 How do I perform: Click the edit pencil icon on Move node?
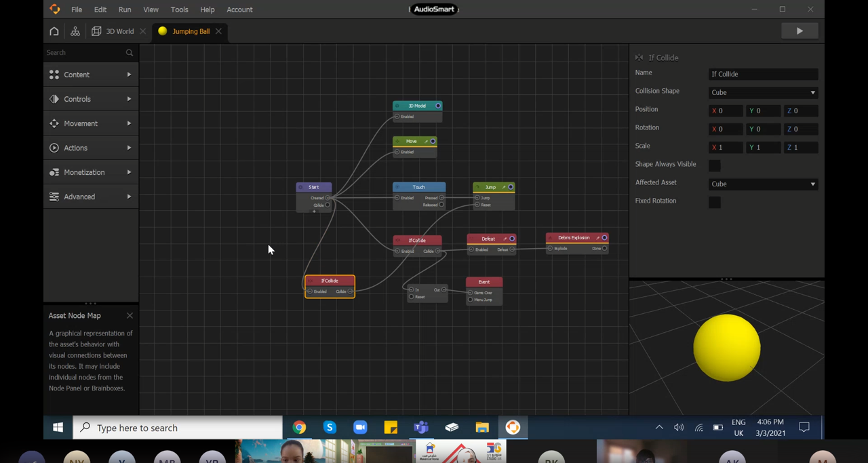pyautogui.click(x=427, y=142)
